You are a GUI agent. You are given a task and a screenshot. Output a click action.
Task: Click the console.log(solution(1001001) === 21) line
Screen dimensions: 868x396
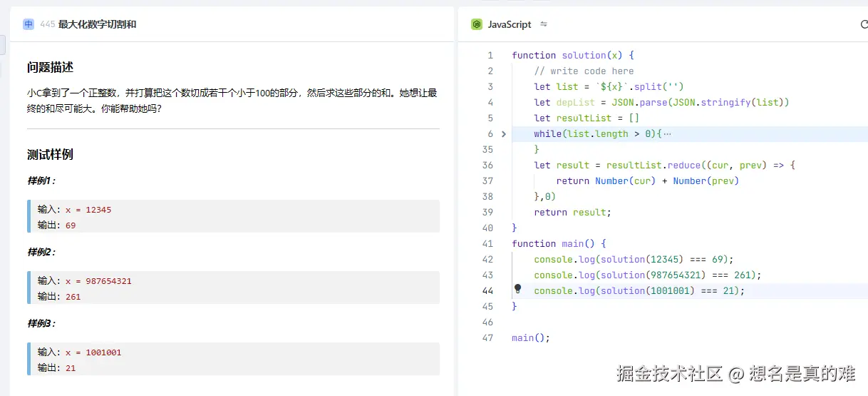639,290
